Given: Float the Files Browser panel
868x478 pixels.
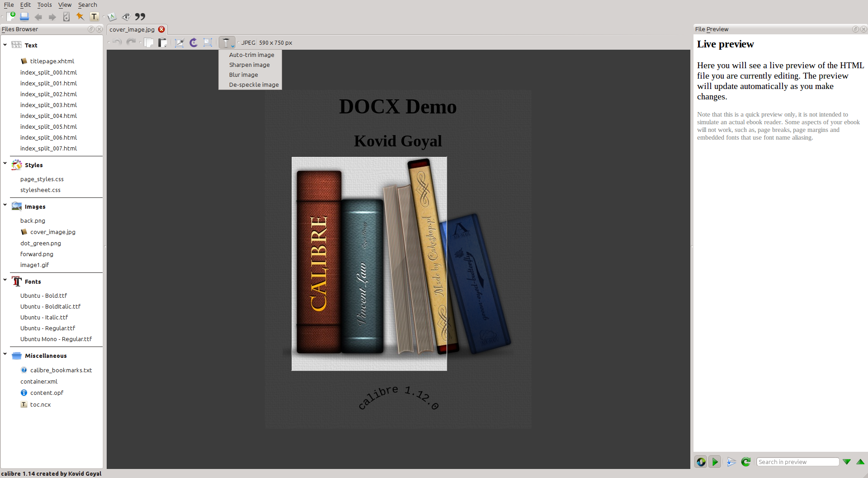Looking at the screenshot, I should [91, 29].
